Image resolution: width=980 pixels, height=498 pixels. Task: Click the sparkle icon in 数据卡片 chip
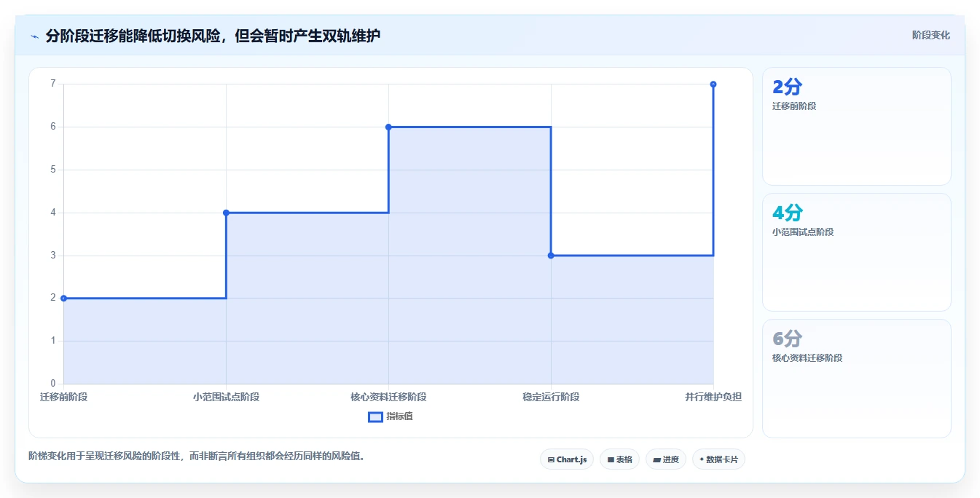point(702,459)
